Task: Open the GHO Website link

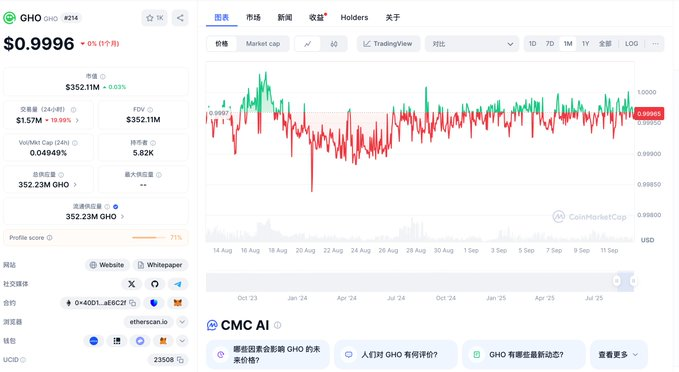Action: [107, 265]
